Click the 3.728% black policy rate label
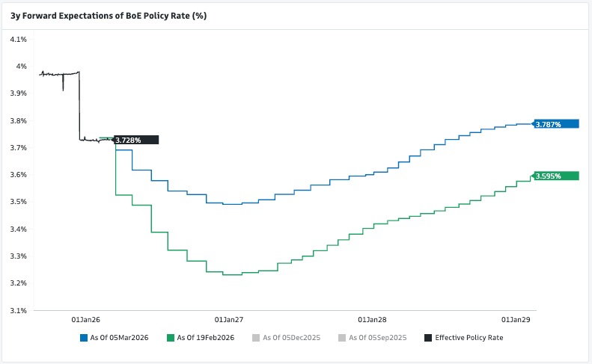 coord(136,140)
